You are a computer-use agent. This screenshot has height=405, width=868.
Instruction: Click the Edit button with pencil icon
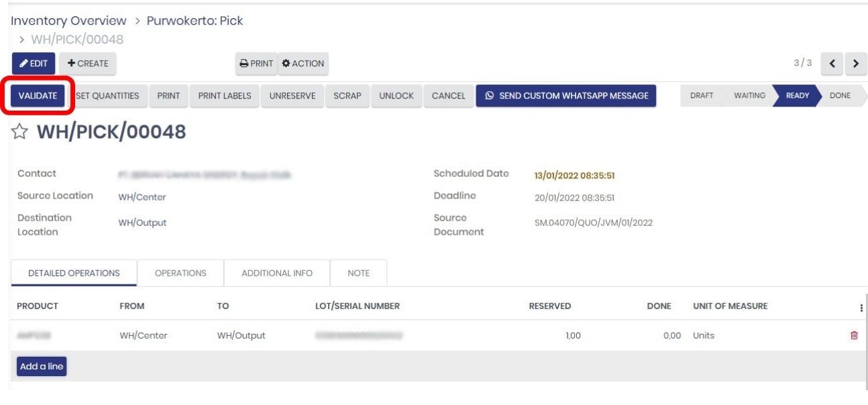[x=34, y=64]
